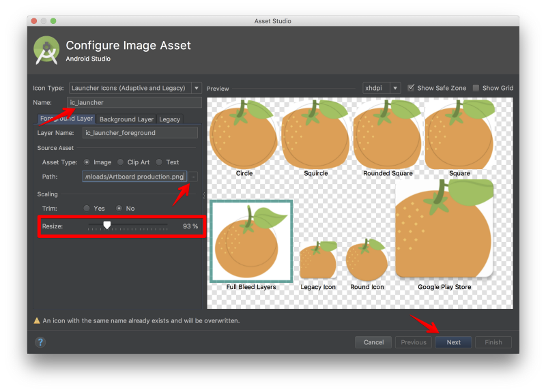Click the Full Bleed Layers preview
The image size is (546, 392).
click(x=251, y=241)
